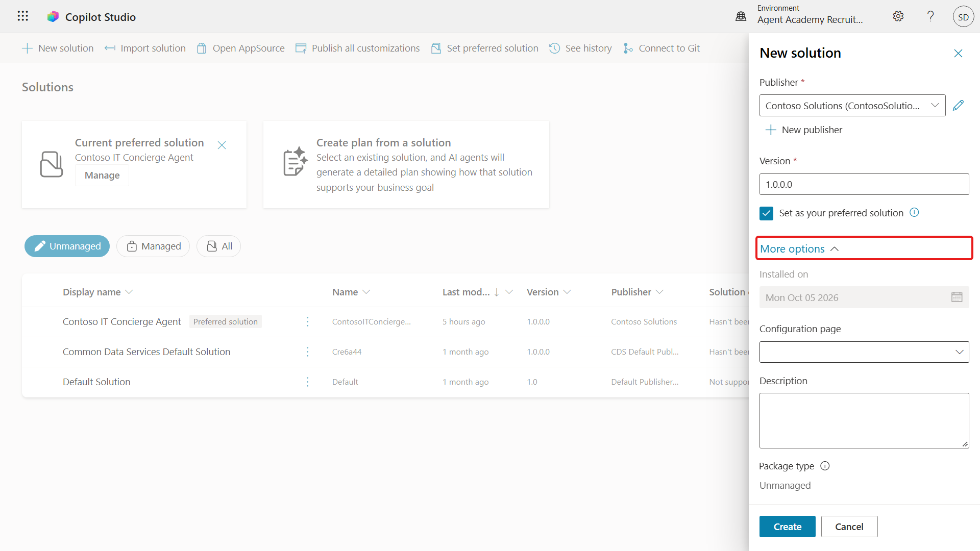Open the Publisher dropdown

(852, 105)
